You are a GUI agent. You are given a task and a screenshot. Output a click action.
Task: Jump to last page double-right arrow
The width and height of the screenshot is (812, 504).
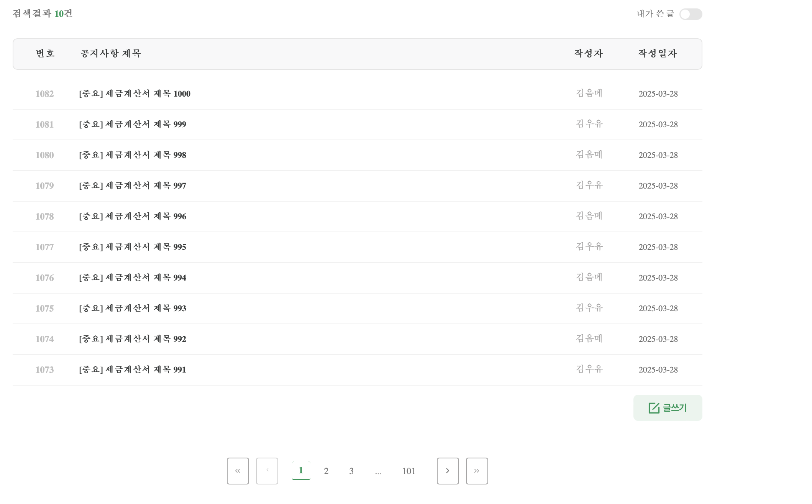(x=477, y=471)
